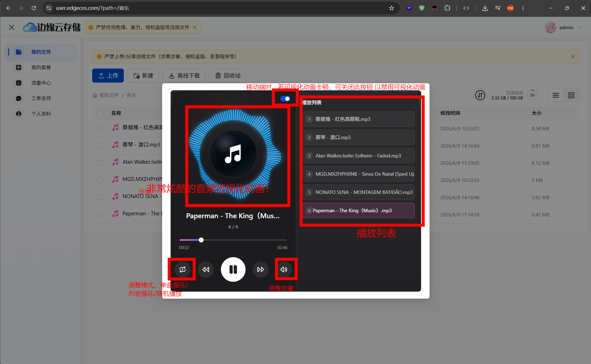Screen dimensions: 591x364
Task: Open 工单支持 in the sidebar
Action: (41, 98)
